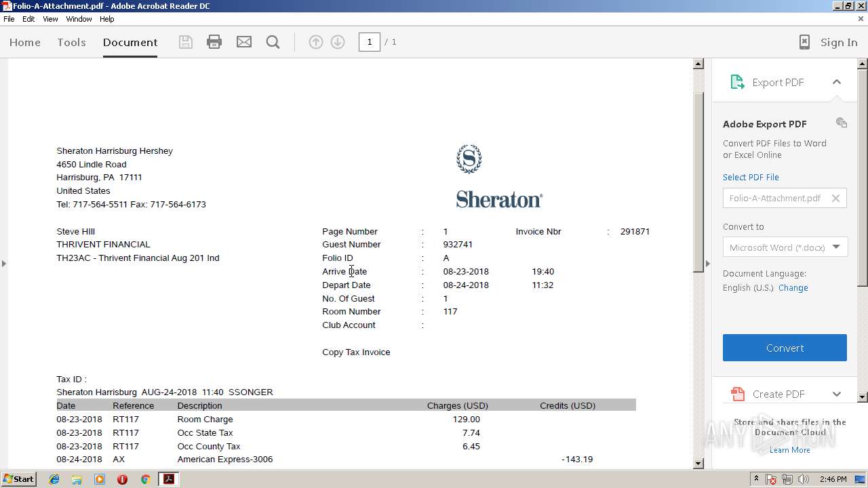This screenshot has height=488, width=868.
Task: Click the blue Convert button
Action: (785, 348)
